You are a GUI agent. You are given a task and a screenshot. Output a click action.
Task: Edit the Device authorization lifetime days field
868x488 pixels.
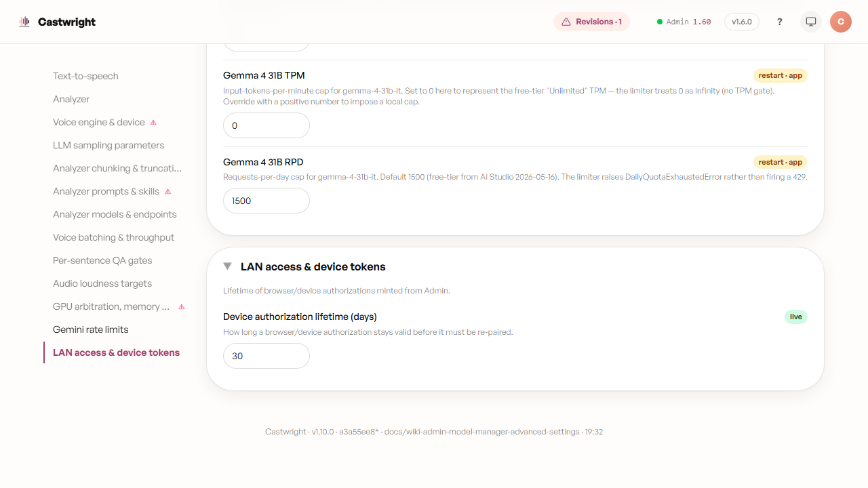(x=267, y=356)
